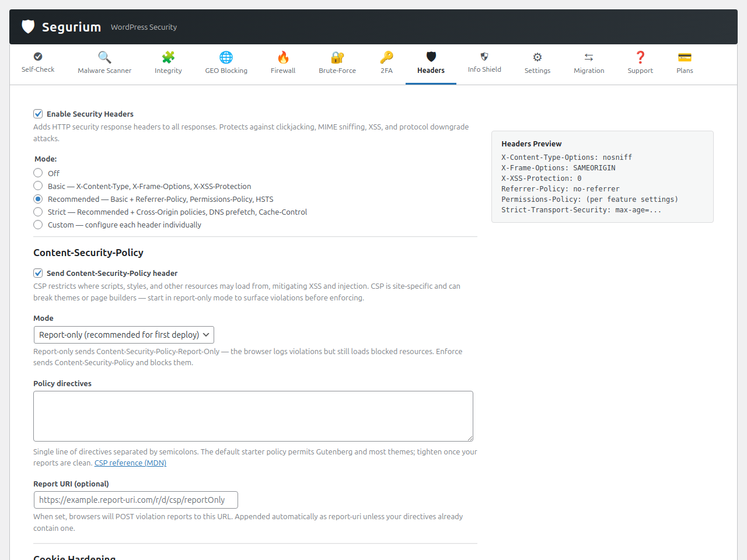Viewport: 747px width, 560px height.
Task: Open the Info Shield icon
Action: pos(484,57)
